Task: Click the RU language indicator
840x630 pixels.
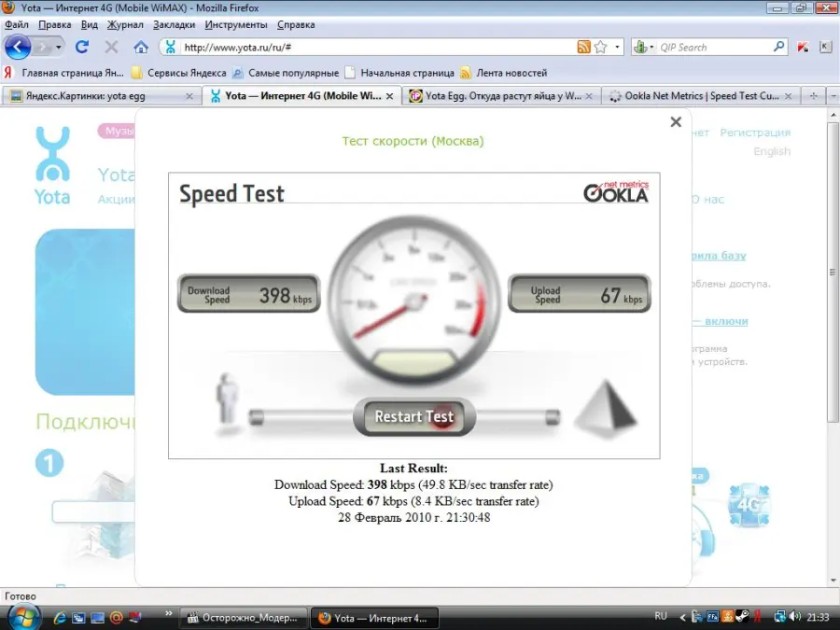Action: tap(661, 616)
